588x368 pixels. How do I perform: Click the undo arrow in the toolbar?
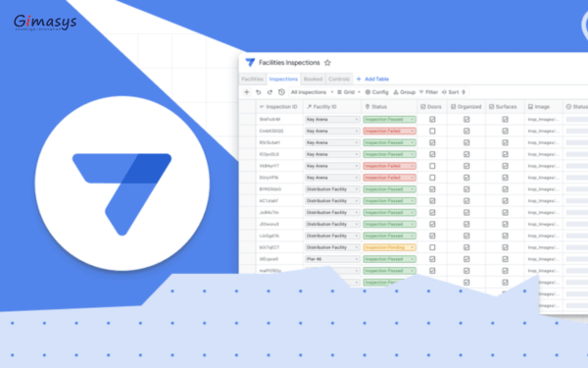pos(259,92)
